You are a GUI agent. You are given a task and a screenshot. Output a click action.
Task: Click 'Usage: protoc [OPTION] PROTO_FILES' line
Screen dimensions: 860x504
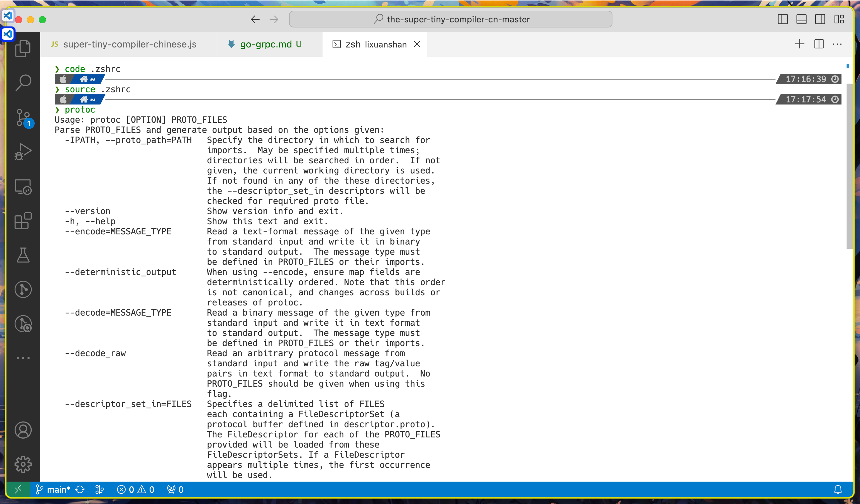pos(141,120)
